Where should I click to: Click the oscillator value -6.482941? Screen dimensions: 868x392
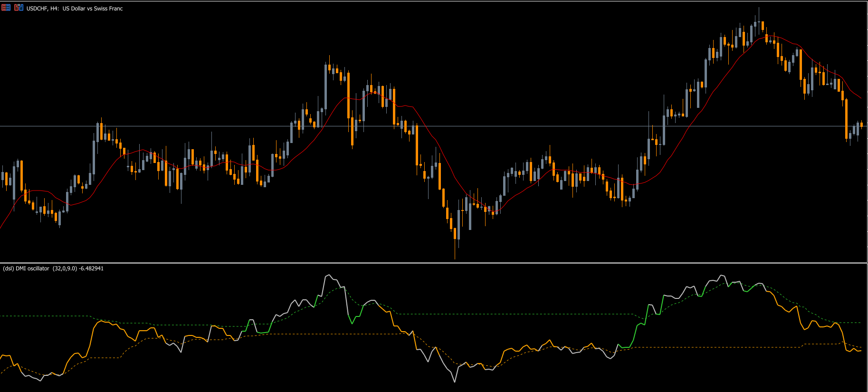(91, 268)
